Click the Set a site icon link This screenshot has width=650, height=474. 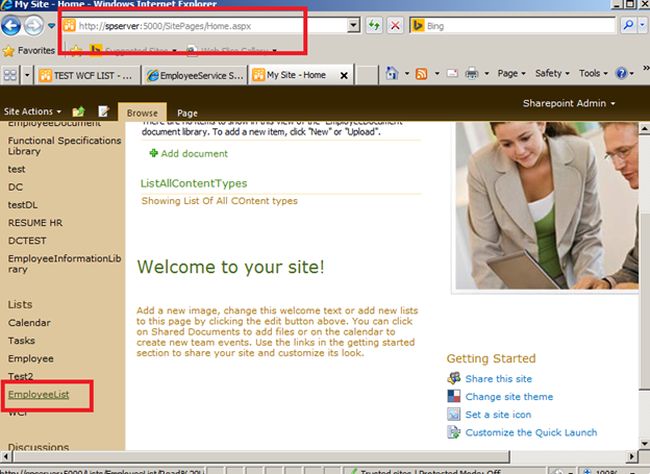pyautogui.click(x=498, y=414)
